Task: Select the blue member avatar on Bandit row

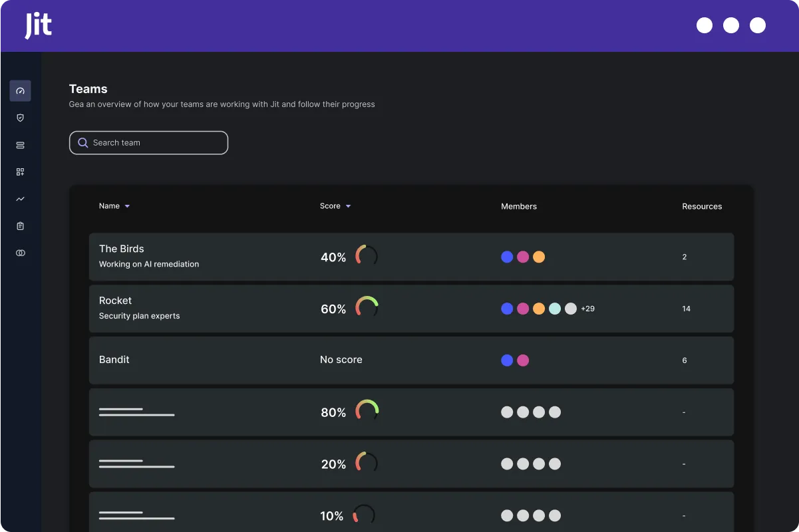Action: [507, 360]
